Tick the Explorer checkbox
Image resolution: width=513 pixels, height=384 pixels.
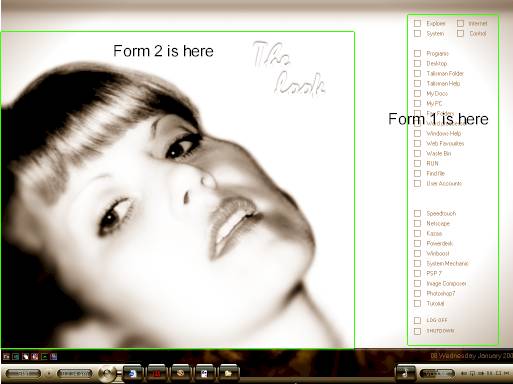click(417, 23)
